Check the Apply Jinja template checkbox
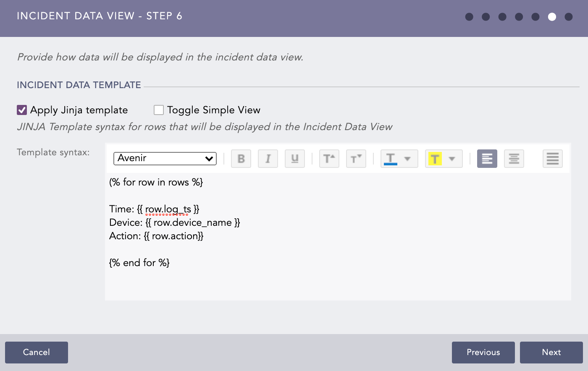This screenshot has height=371, width=588. 21,110
